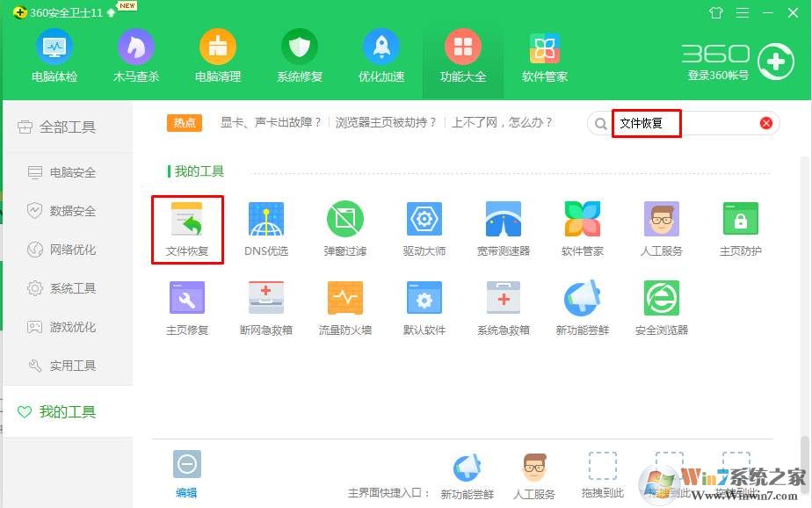This screenshot has width=812, height=508.
Task: Open link 显卡、声卡出故障？
Action: coord(272,123)
